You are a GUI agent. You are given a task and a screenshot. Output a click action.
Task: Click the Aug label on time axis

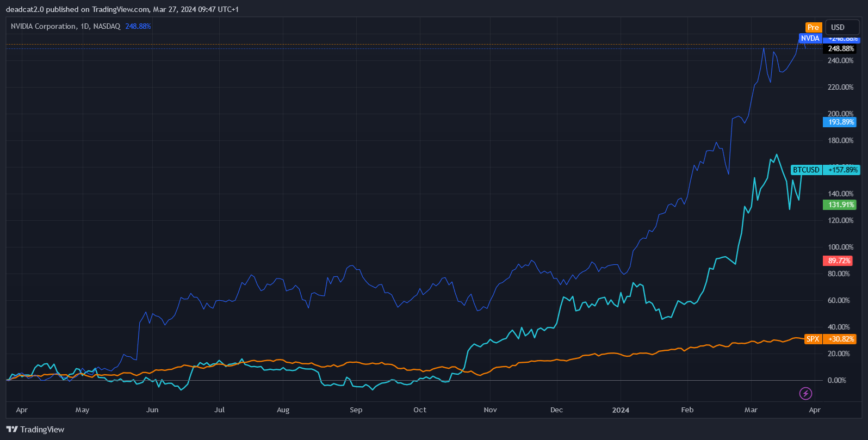pos(283,410)
